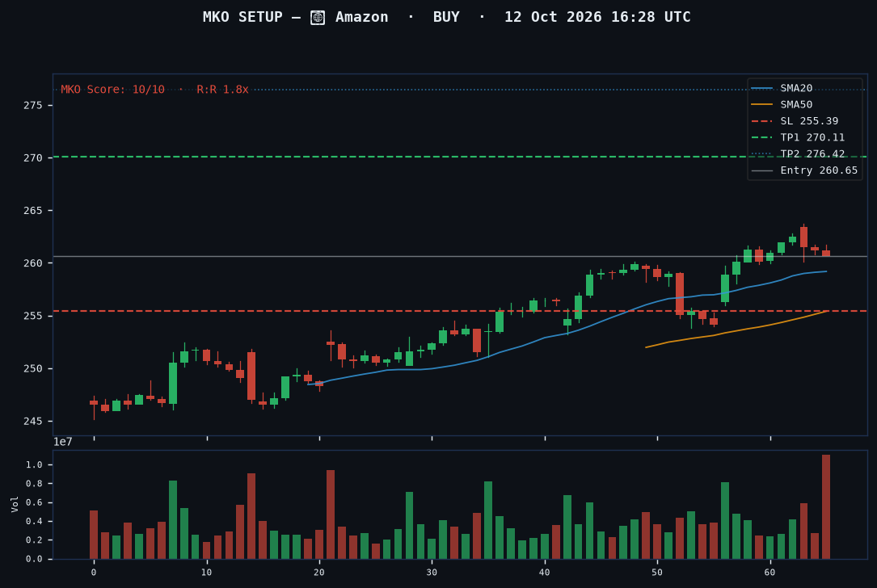Click the x-axis label 60
The width and height of the screenshot is (877, 588).
(770, 573)
